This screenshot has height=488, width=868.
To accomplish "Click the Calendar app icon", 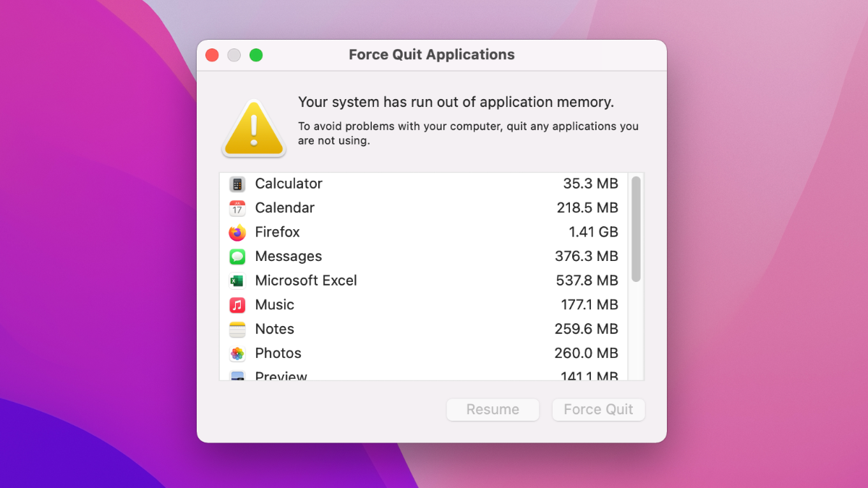I will 237,208.
